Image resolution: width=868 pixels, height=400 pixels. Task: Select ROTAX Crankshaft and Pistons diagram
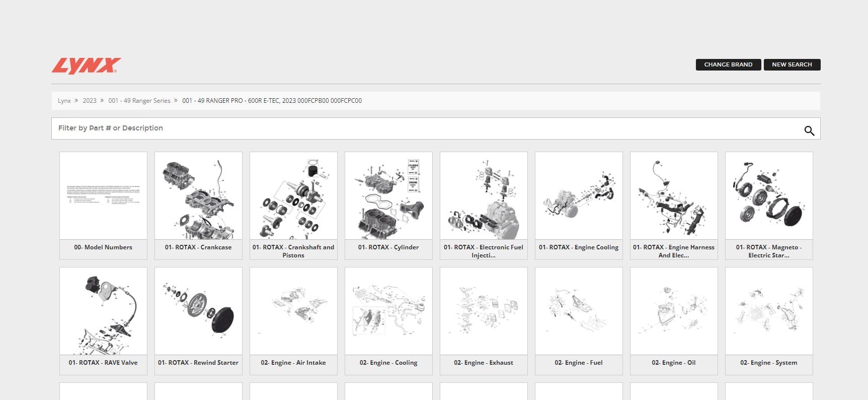tap(293, 196)
